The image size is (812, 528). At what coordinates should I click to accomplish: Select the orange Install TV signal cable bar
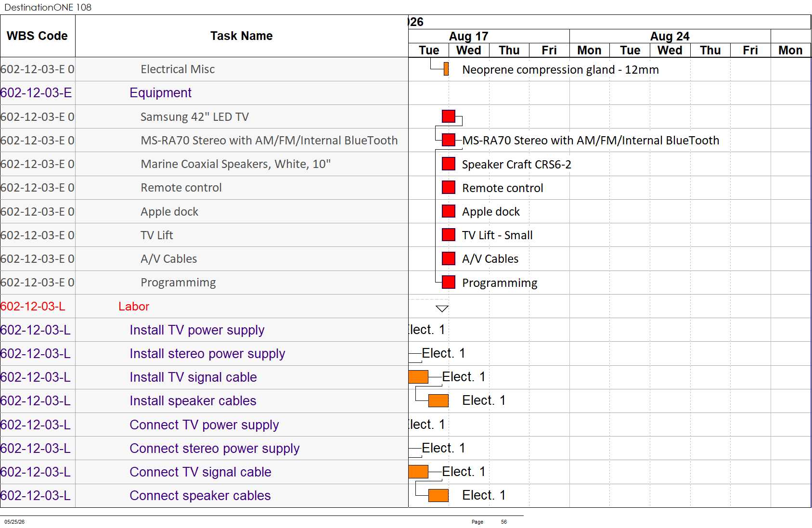pos(418,377)
